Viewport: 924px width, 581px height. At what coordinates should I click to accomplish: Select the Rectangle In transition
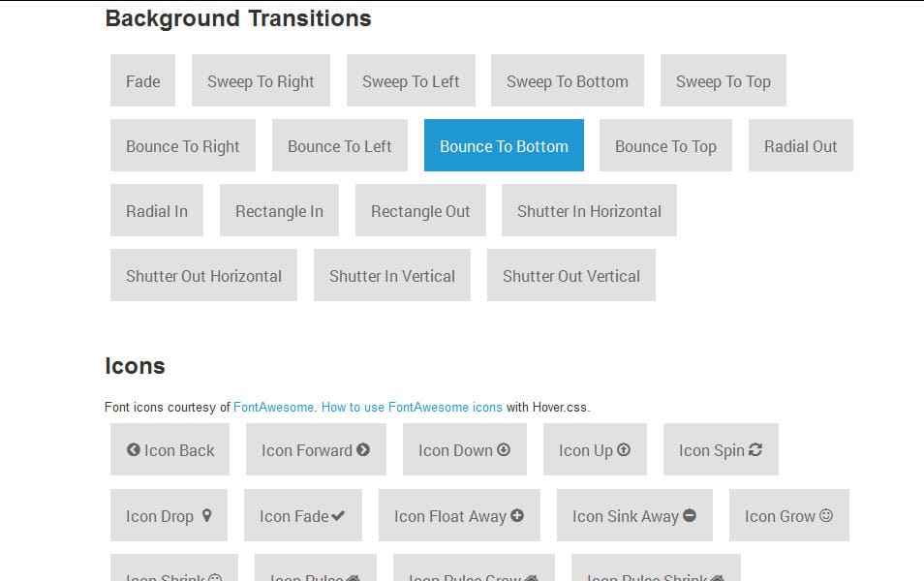pos(279,210)
